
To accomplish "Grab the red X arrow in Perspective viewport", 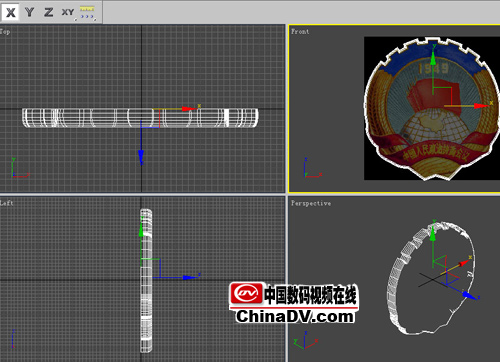I will [463, 263].
